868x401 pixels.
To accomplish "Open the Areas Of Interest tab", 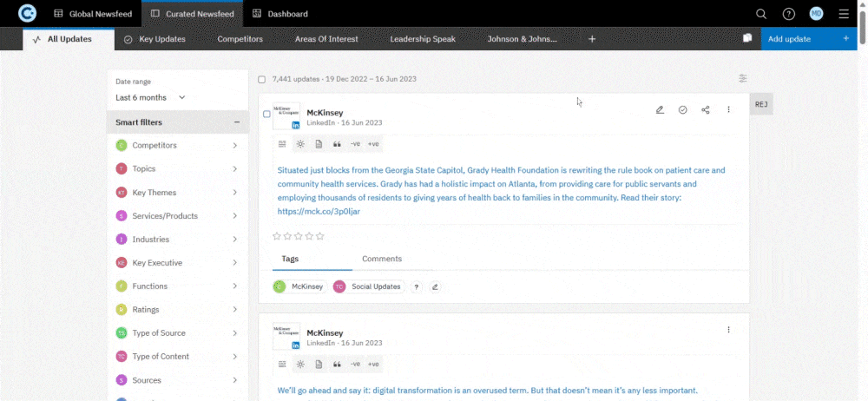I will point(326,39).
